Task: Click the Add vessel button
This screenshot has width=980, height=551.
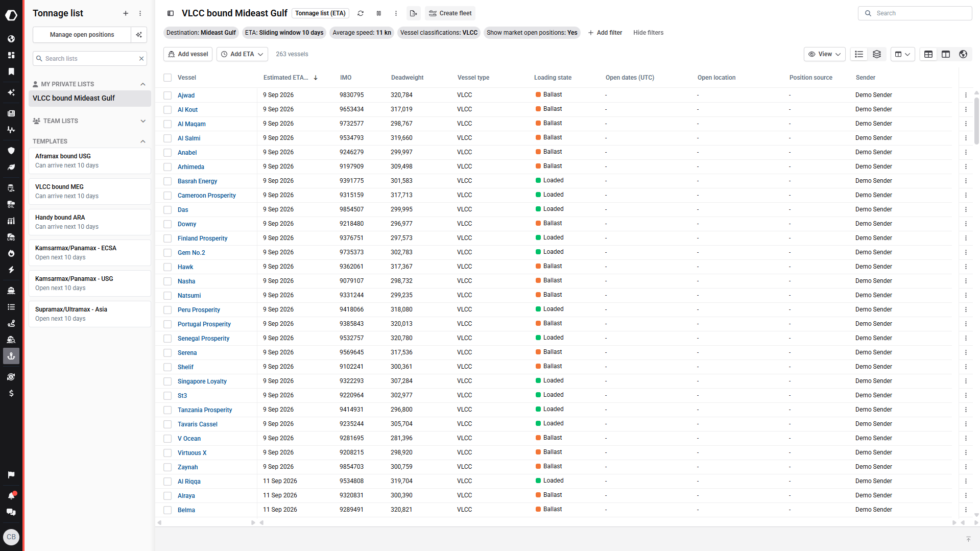Action: pyautogui.click(x=188, y=54)
